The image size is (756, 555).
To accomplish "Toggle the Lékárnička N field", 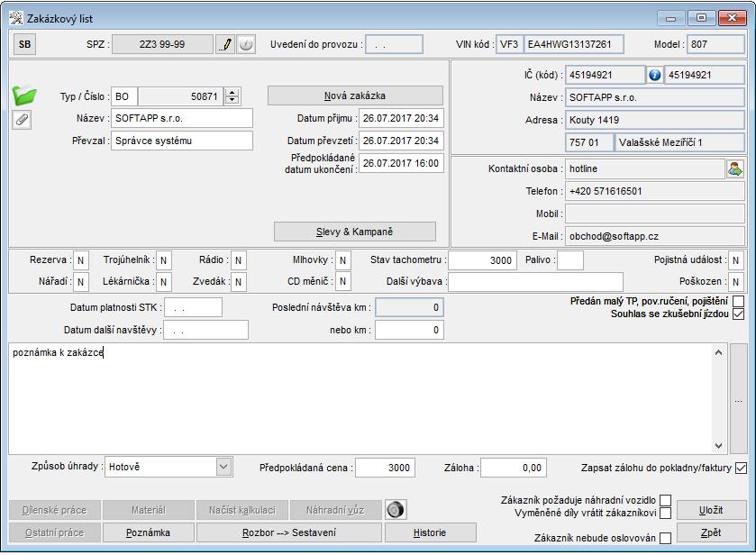I will pyautogui.click(x=163, y=282).
